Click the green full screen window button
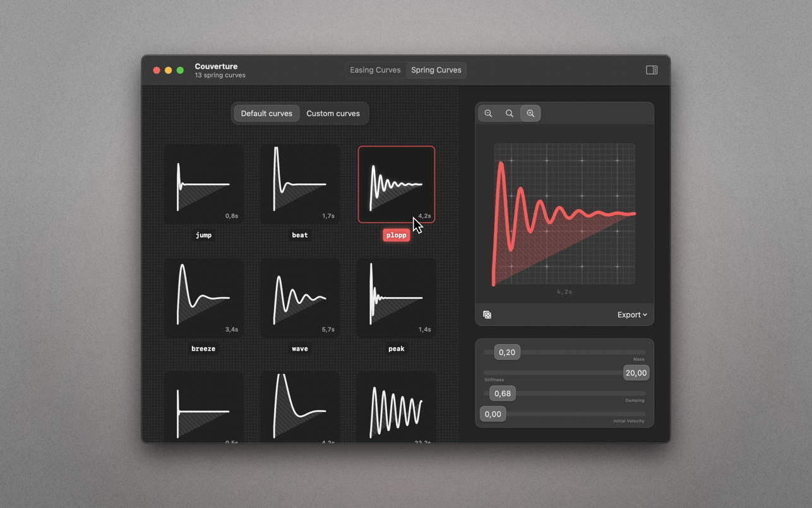The image size is (812, 508). pyautogui.click(x=180, y=70)
